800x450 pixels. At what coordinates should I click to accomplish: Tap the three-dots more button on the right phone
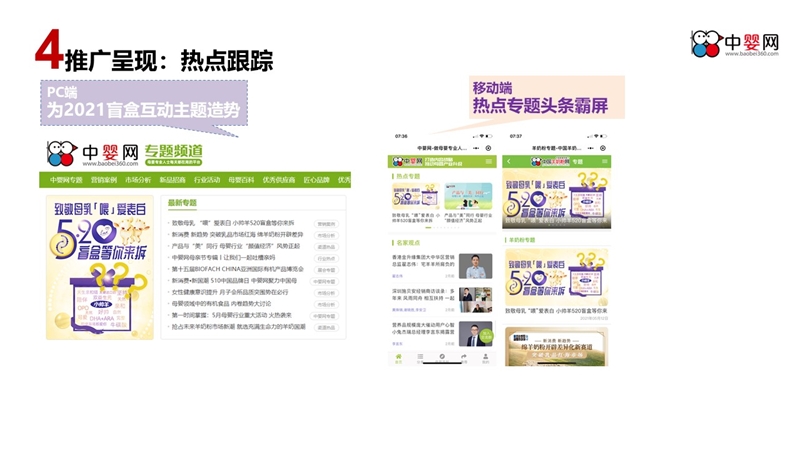pos(588,147)
